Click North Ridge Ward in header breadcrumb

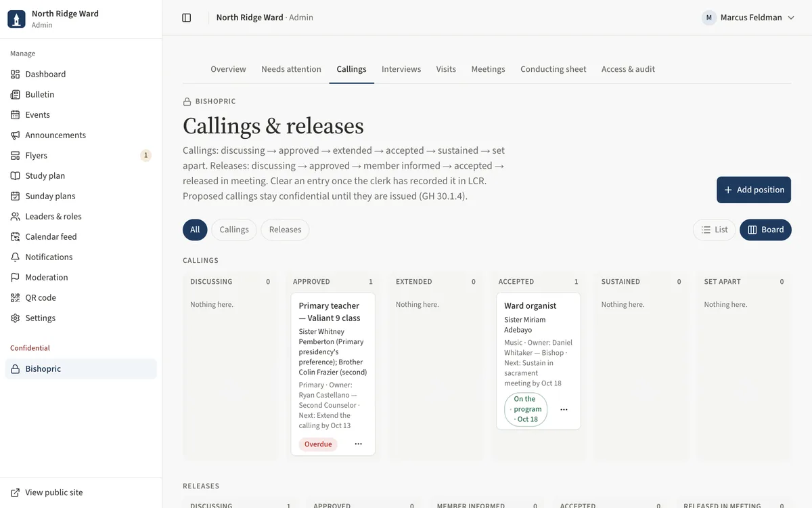click(x=250, y=18)
